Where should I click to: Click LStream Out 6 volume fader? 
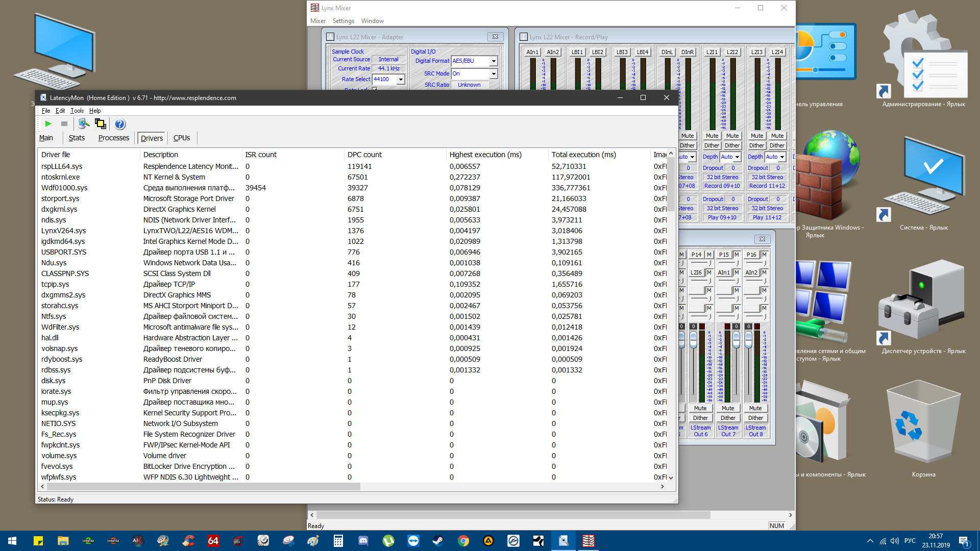click(693, 339)
